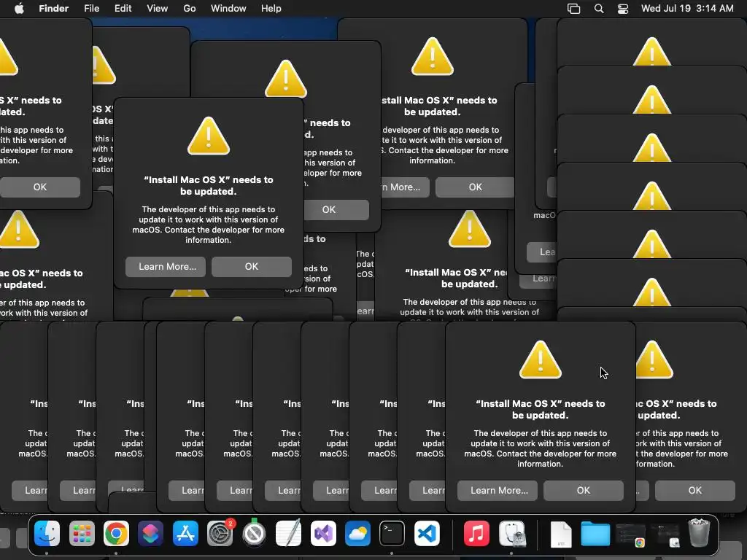Open Control Center from the menu bar
747x560 pixels.
tap(623, 9)
